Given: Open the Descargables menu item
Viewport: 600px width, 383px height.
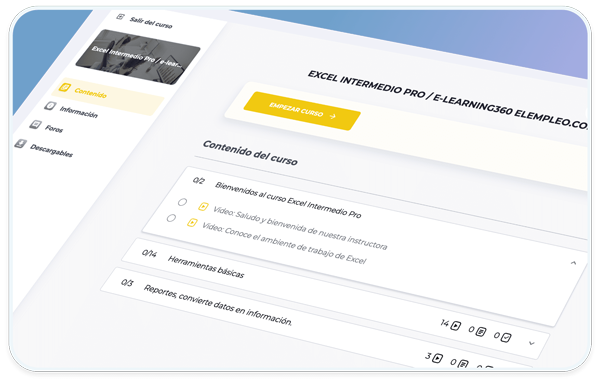Looking at the screenshot, I should point(51,150).
